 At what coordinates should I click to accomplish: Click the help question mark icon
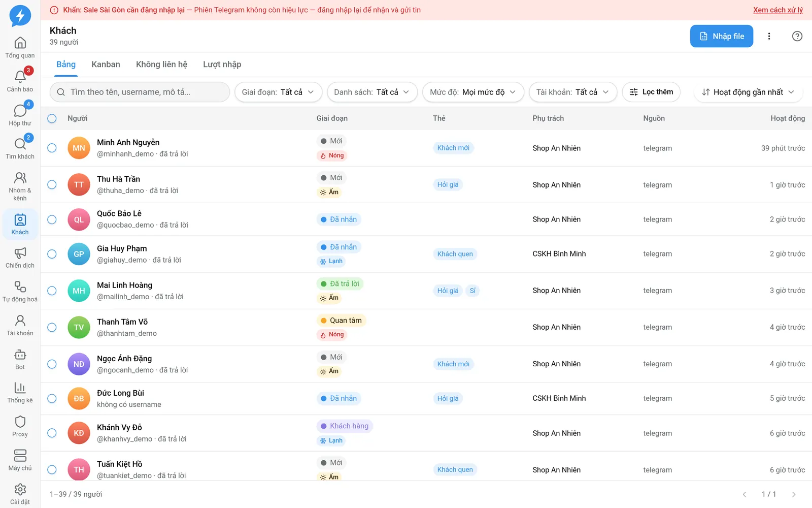[797, 36]
